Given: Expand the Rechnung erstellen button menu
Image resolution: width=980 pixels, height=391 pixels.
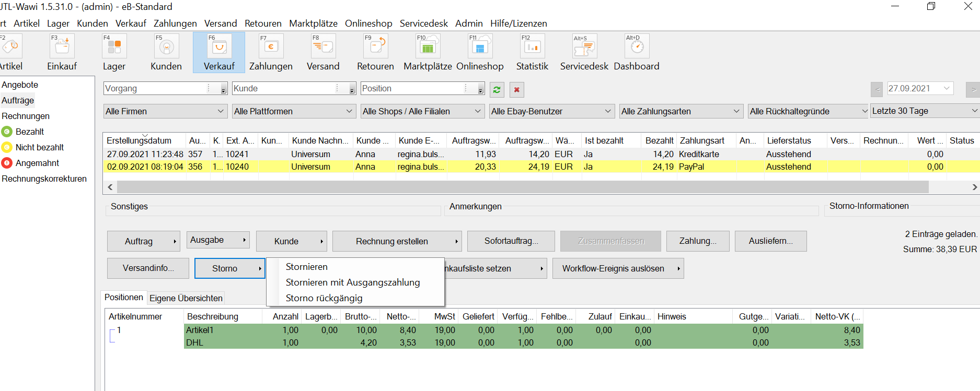Looking at the screenshot, I should 456,241.
